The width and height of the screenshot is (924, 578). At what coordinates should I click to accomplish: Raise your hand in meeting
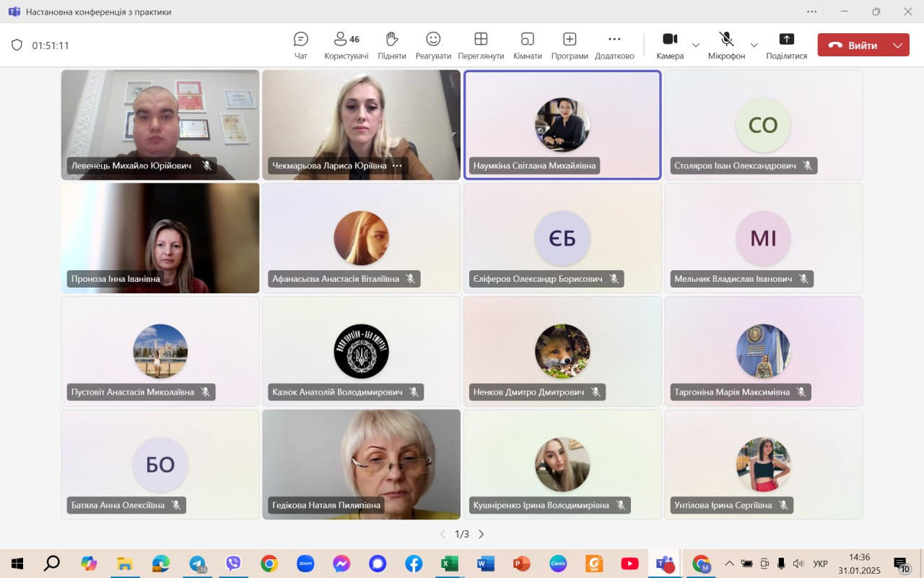pyautogui.click(x=391, y=45)
